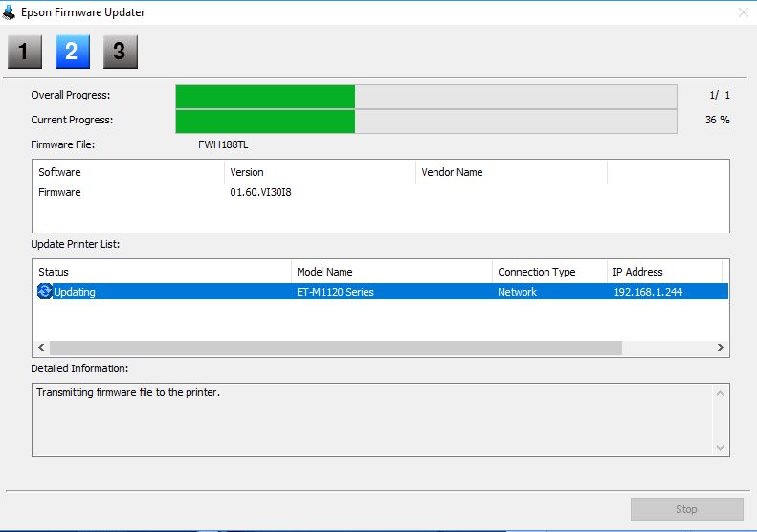Screen dimensions: 757x532
Task: Click the Vendor Name column header
Action: click(x=511, y=172)
